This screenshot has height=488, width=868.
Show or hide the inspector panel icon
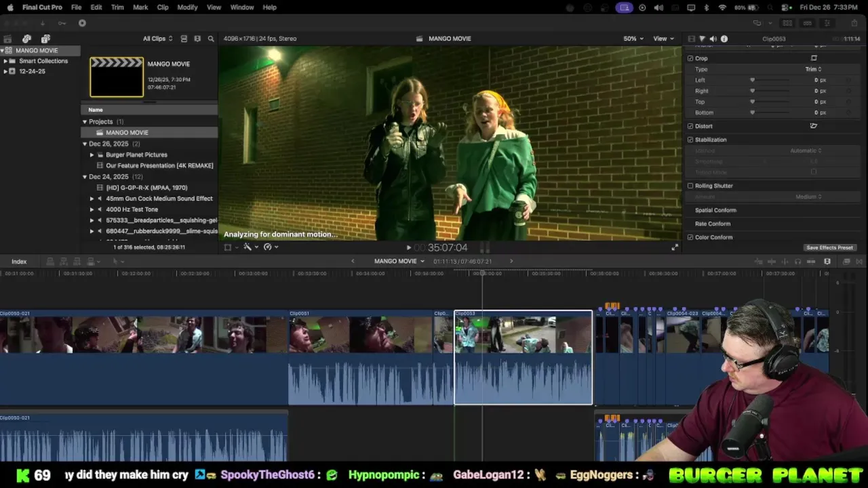coord(827,23)
